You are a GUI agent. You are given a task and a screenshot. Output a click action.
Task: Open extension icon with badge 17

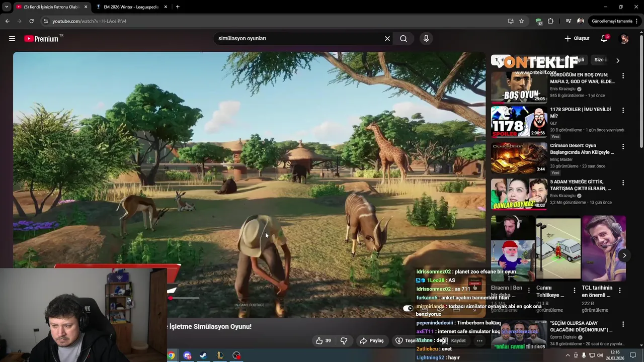(x=539, y=21)
